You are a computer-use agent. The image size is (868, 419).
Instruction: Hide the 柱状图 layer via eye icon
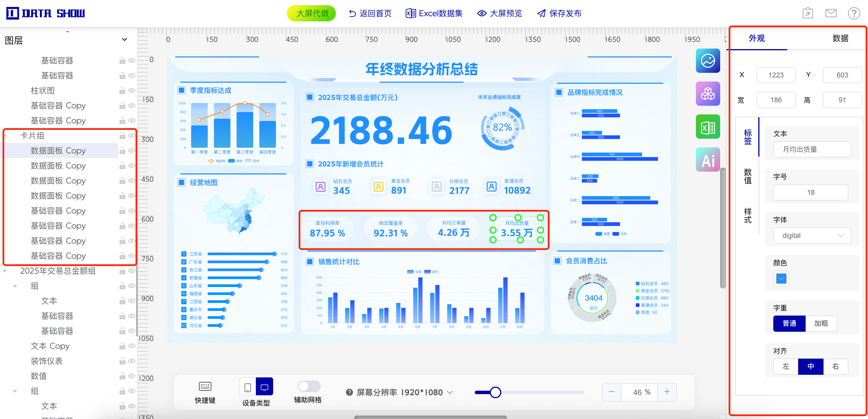click(132, 90)
